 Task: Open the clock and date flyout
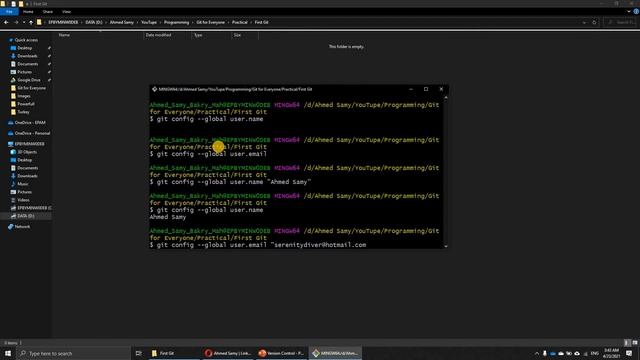611,353
